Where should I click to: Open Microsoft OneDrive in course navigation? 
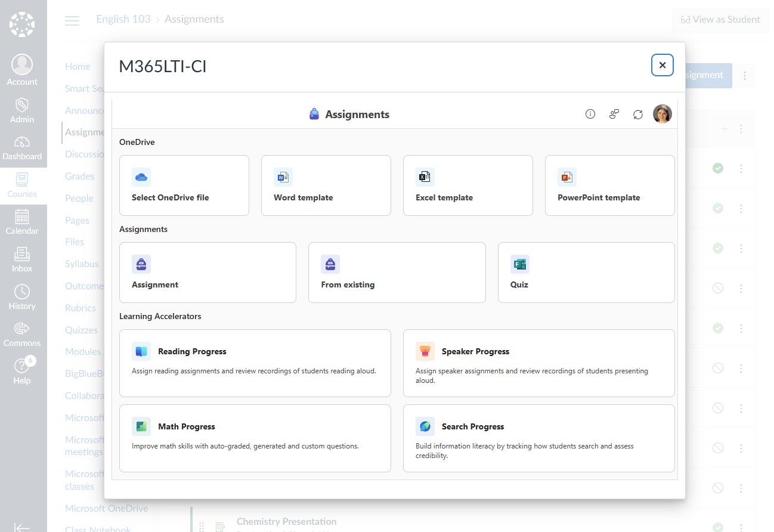[107, 509]
